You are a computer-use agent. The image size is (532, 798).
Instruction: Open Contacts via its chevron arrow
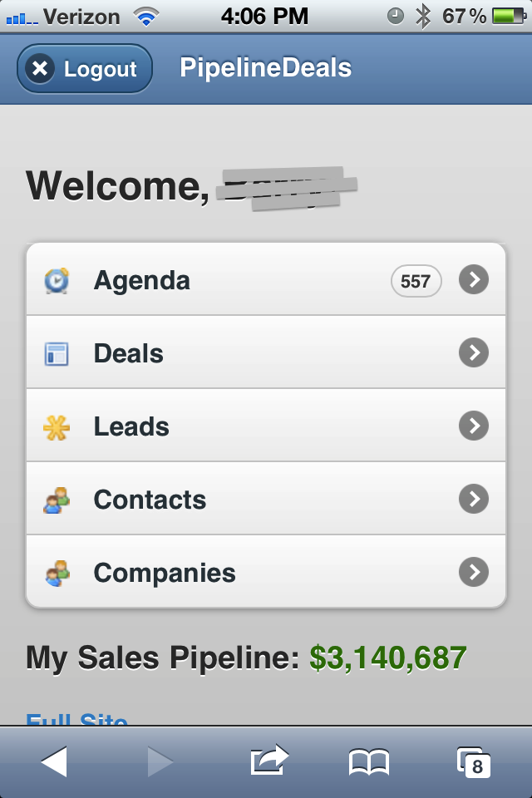(x=474, y=500)
